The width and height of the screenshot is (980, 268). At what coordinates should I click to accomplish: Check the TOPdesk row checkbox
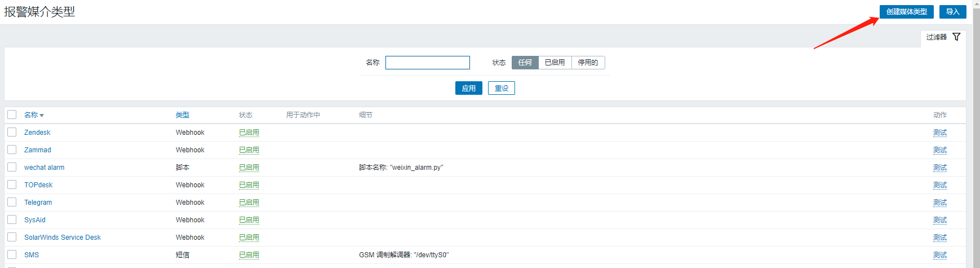12,184
